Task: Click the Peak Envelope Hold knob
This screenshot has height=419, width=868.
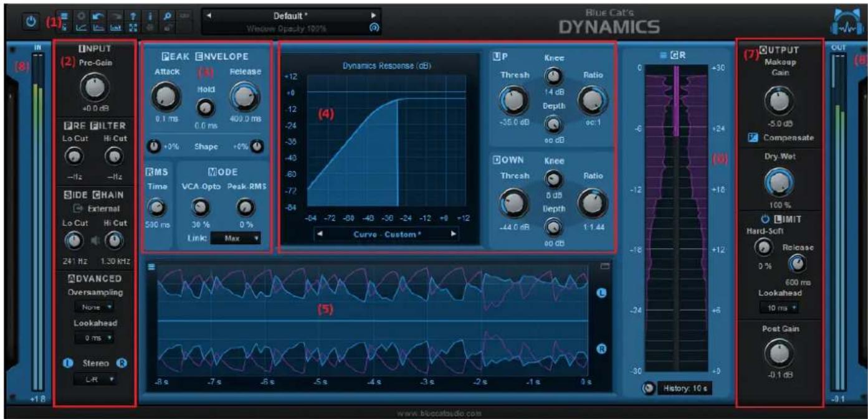Action: (205, 108)
